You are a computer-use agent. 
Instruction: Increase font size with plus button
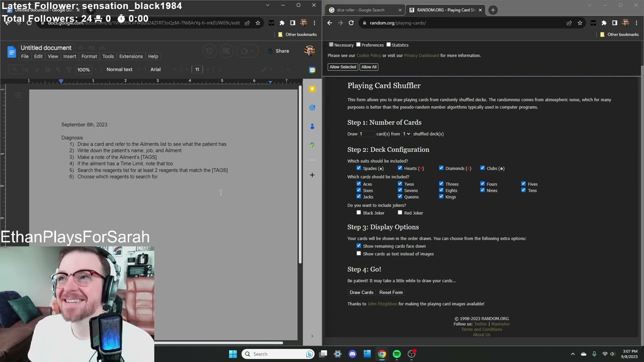coord(208,69)
